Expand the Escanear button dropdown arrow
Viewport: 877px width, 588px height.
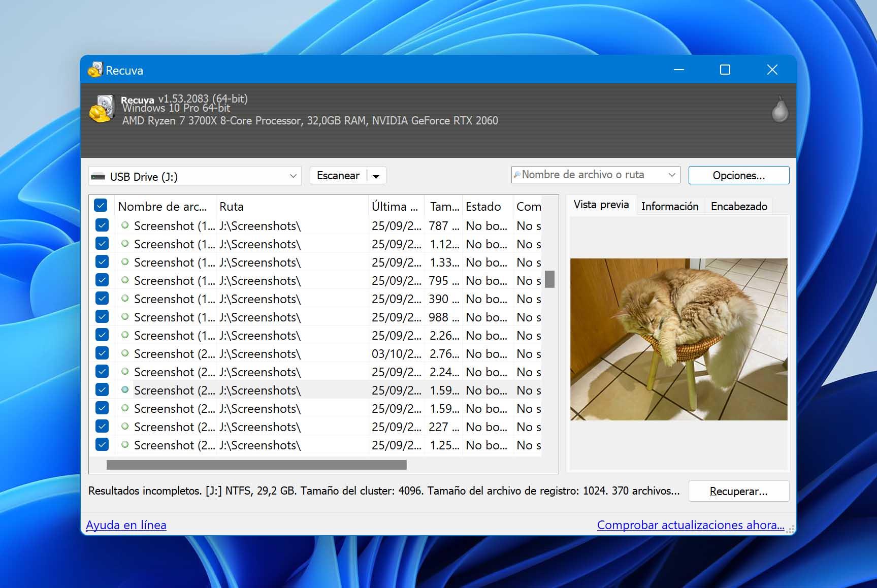click(x=376, y=176)
